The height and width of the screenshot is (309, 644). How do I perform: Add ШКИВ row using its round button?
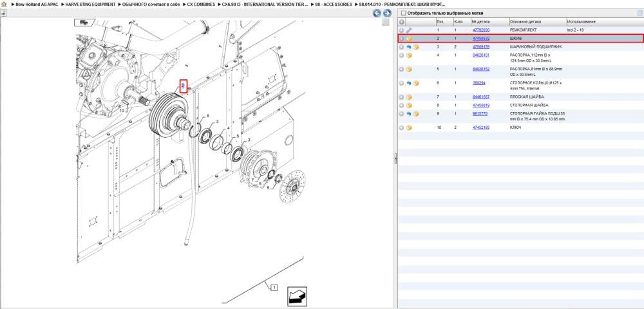[401, 39]
